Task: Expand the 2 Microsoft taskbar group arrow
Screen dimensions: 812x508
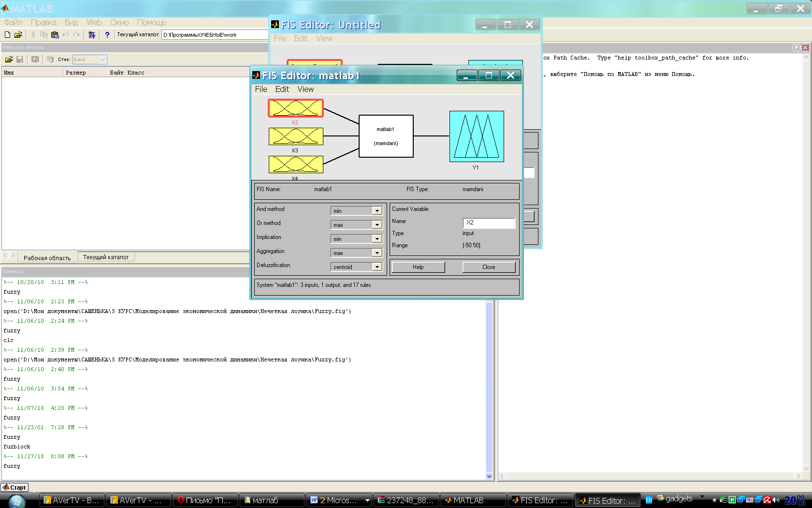Action: (367, 501)
